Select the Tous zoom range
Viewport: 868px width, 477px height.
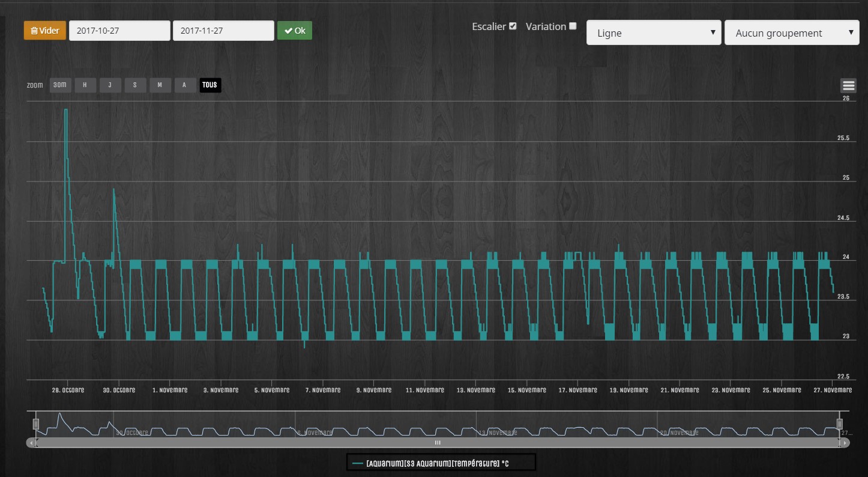pyautogui.click(x=210, y=85)
